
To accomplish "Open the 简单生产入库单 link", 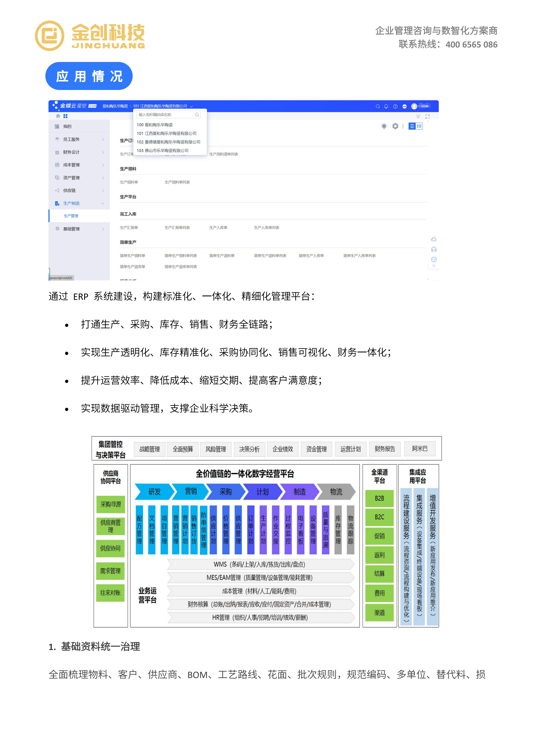I will coord(311,256).
